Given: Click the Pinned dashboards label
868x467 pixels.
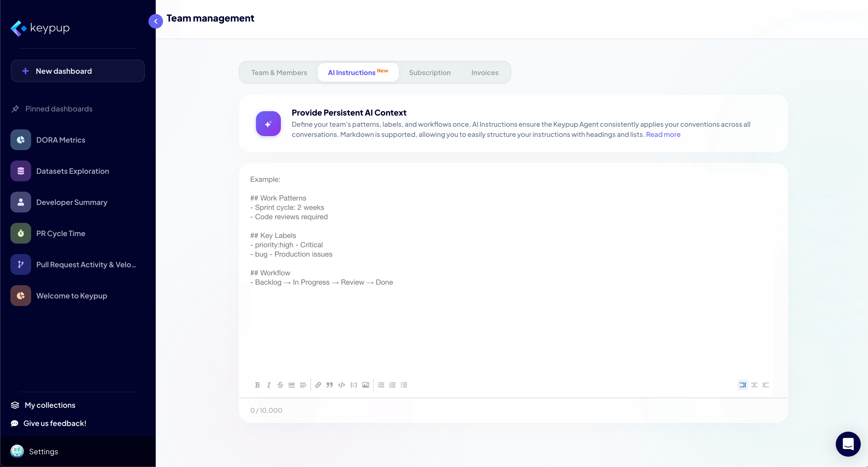Looking at the screenshot, I should pos(59,109).
